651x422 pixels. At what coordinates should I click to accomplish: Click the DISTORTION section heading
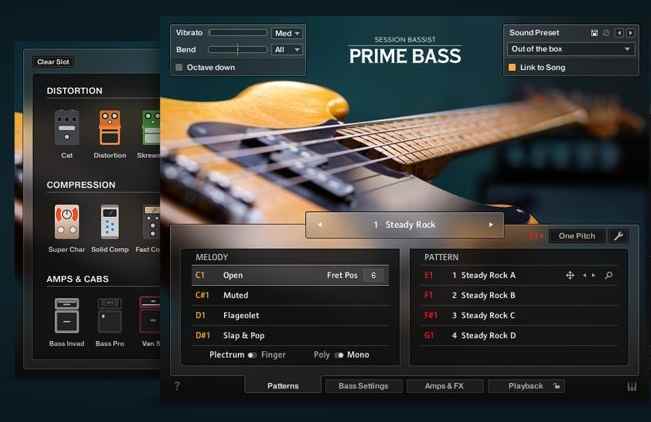74,91
